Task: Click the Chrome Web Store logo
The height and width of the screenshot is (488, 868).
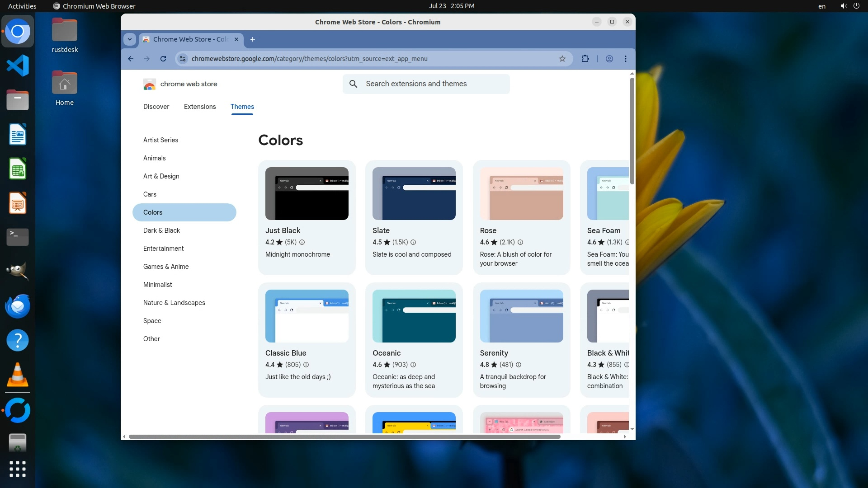Action: [150, 84]
